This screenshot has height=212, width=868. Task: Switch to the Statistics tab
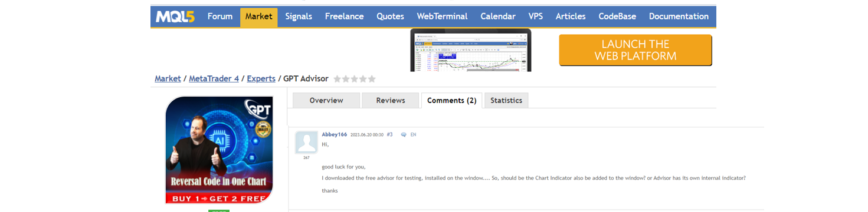pyautogui.click(x=506, y=101)
